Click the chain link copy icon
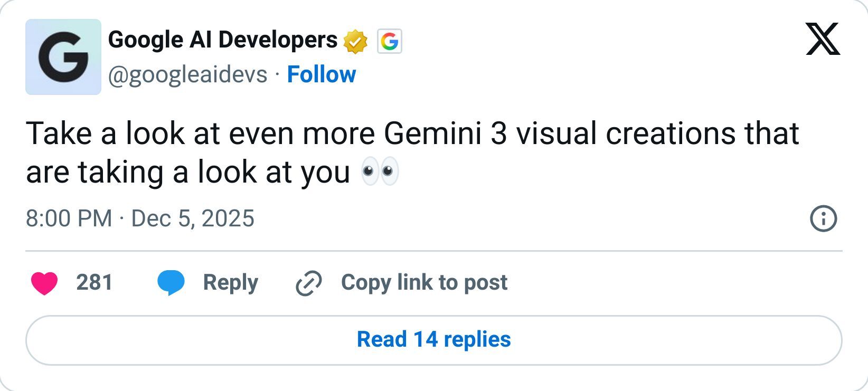Image resolution: width=868 pixels, height=391 pixels. pyautogui.click(x=309, y=283)
